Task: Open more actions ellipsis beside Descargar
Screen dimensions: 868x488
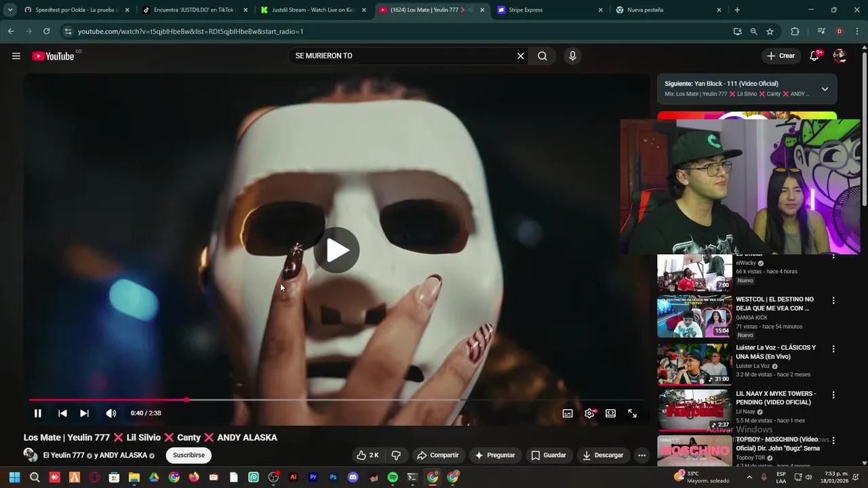Action: (642, 455)
